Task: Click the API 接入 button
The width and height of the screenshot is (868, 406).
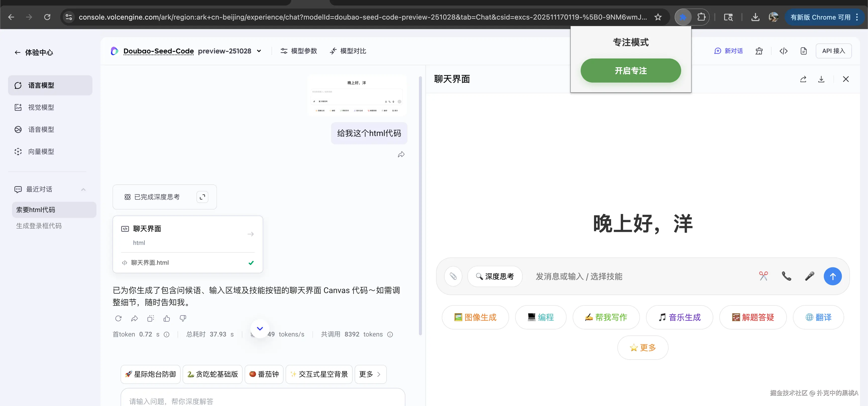Action: pos(833,51)
